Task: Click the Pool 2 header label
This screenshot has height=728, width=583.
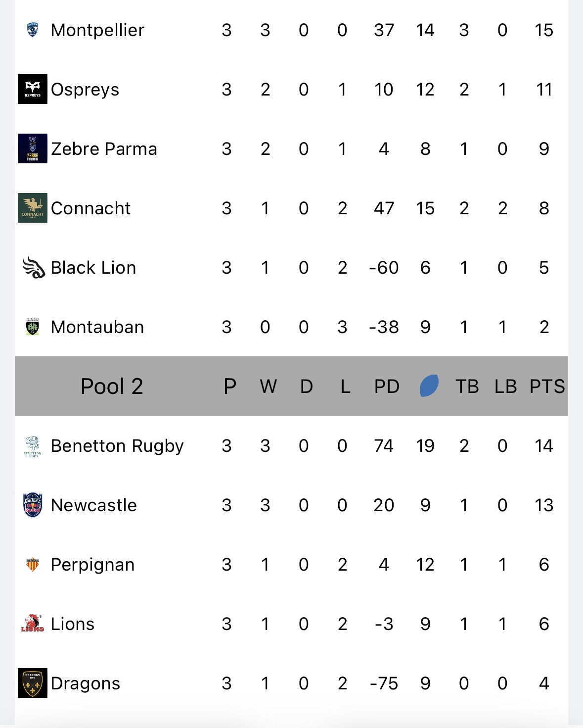Action: pos(112,386)
